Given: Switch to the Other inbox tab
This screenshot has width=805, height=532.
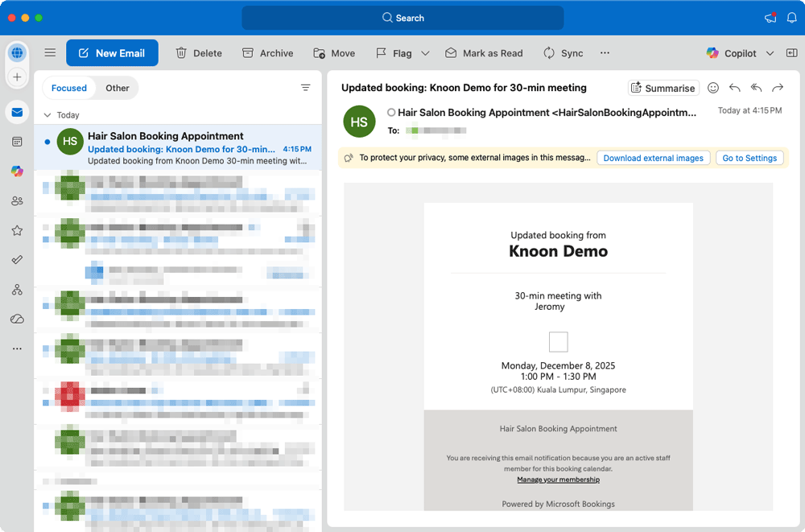Looking at the screenshot, I should click(x=118, y=88).
